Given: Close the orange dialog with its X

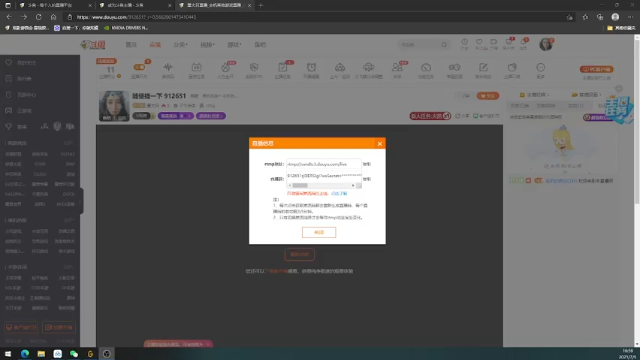Looking at the screenshot, I should tap(380, 144).
